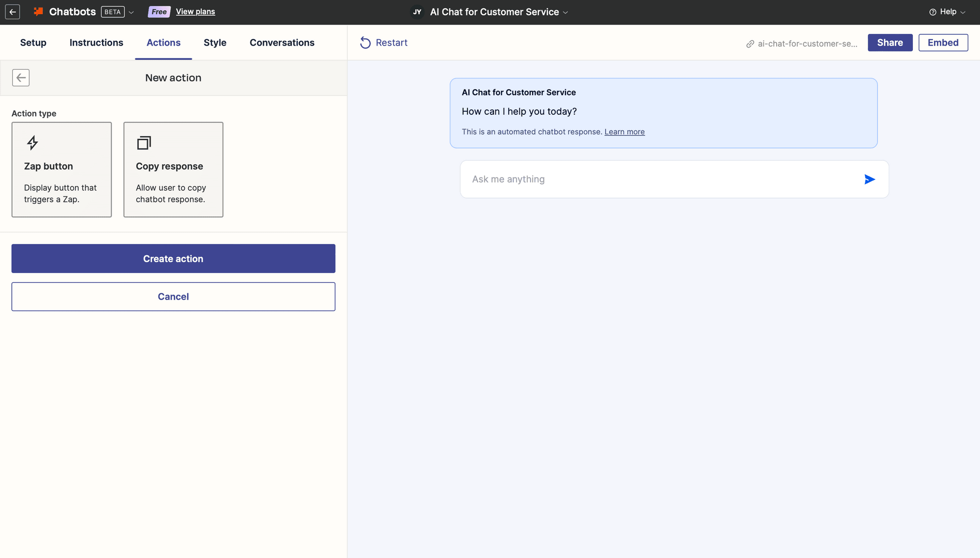
Task: Click the chain link icon next to the chatbot URL
Action: (750, 44)
